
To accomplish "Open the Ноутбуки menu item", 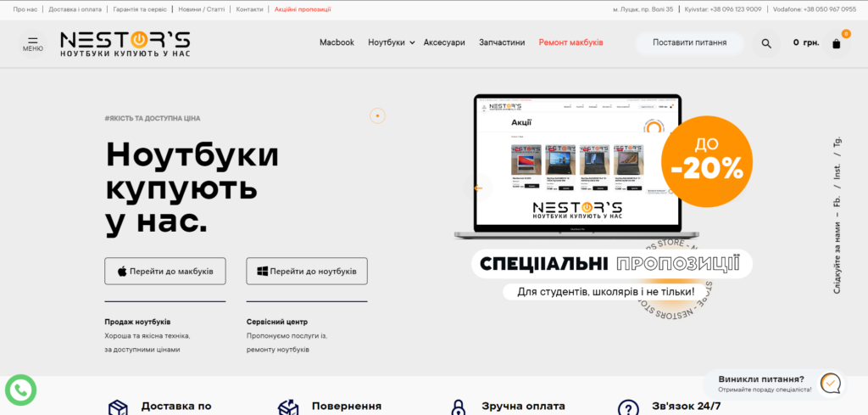I will click(387, 42).
